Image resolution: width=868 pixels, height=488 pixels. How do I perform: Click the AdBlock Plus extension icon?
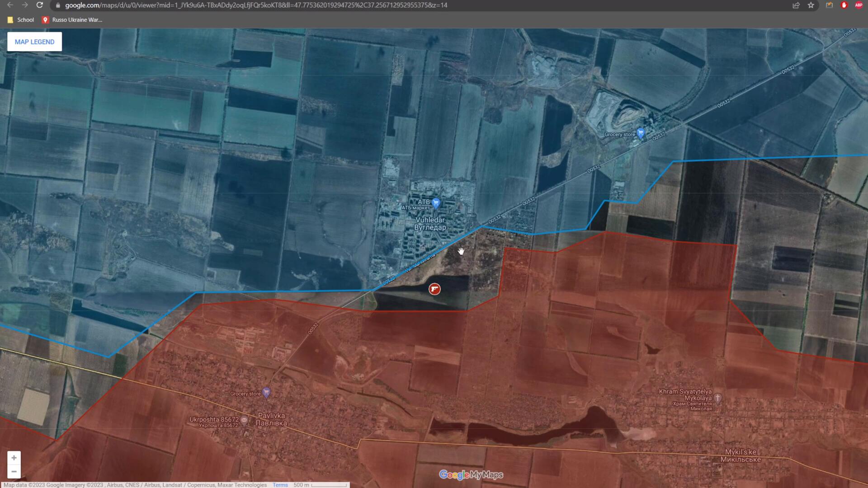[859, 5]
